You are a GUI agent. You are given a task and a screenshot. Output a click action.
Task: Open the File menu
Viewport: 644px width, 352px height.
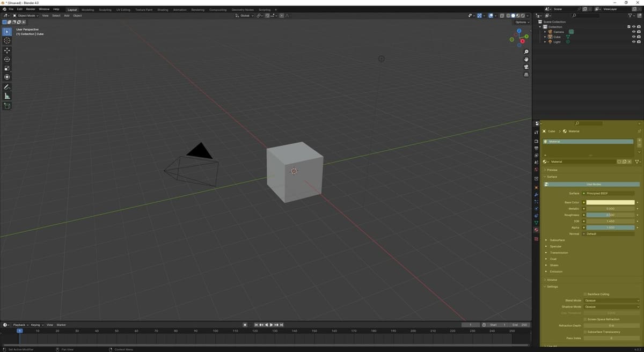[11, 9]
